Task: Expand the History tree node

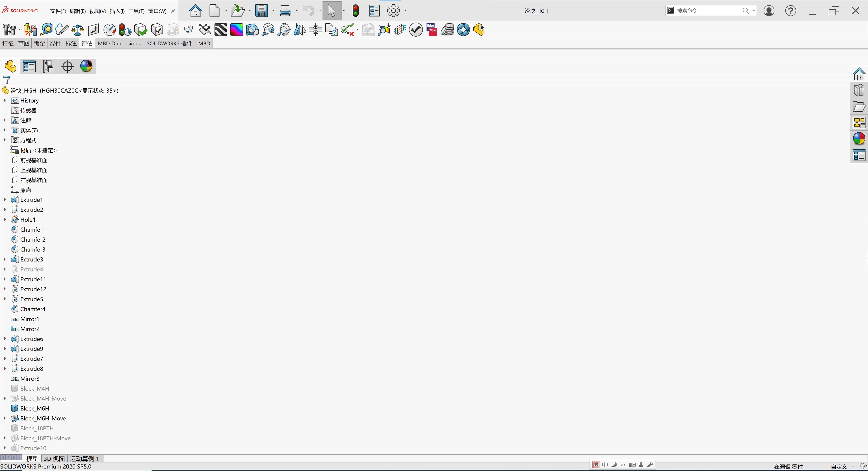Action: 5,100
